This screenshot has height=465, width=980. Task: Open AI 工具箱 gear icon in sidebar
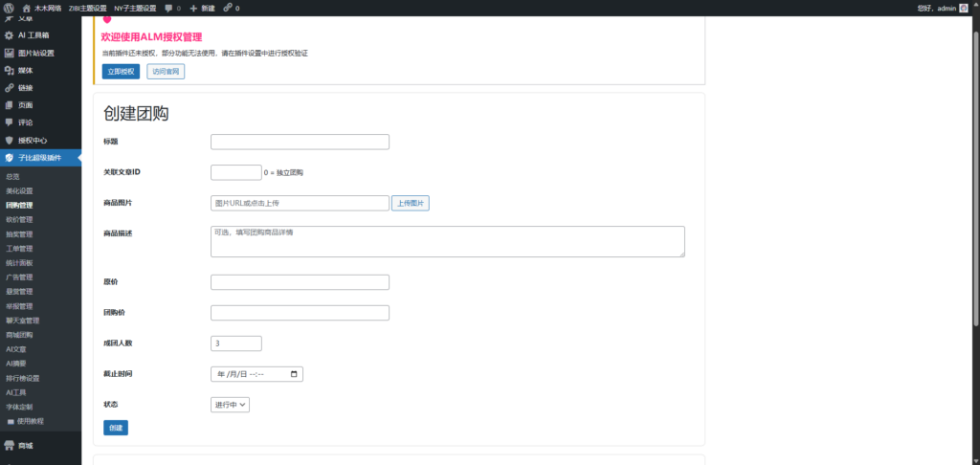click(9, 35)
